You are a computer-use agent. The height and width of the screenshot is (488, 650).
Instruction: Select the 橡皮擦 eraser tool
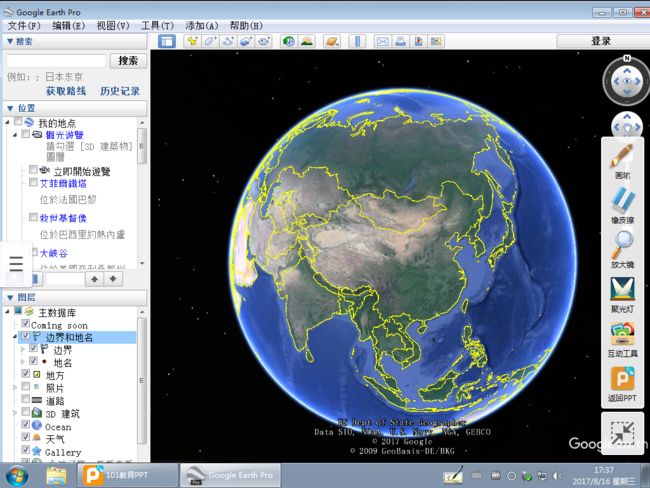(x=622, y=205)
